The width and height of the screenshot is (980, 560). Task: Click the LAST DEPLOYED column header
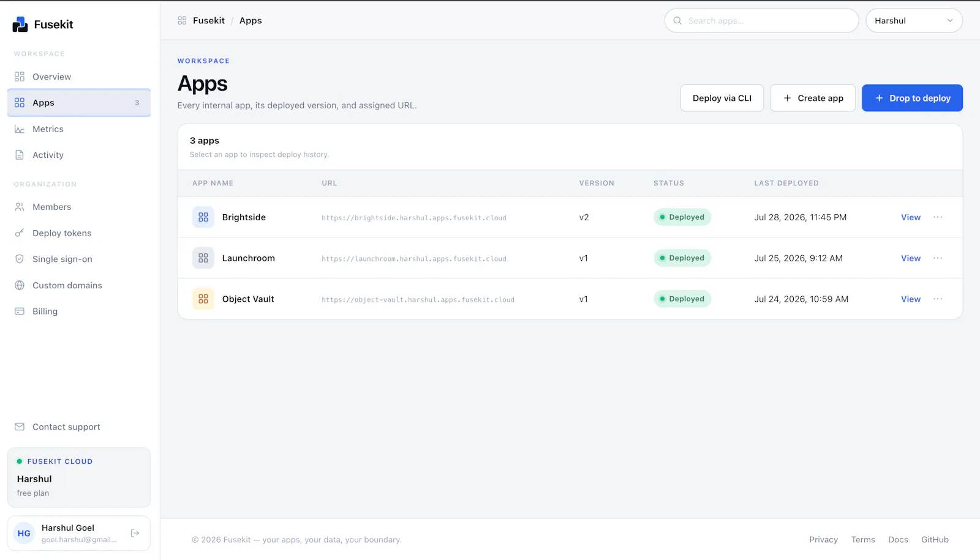[x=786, y=183]
